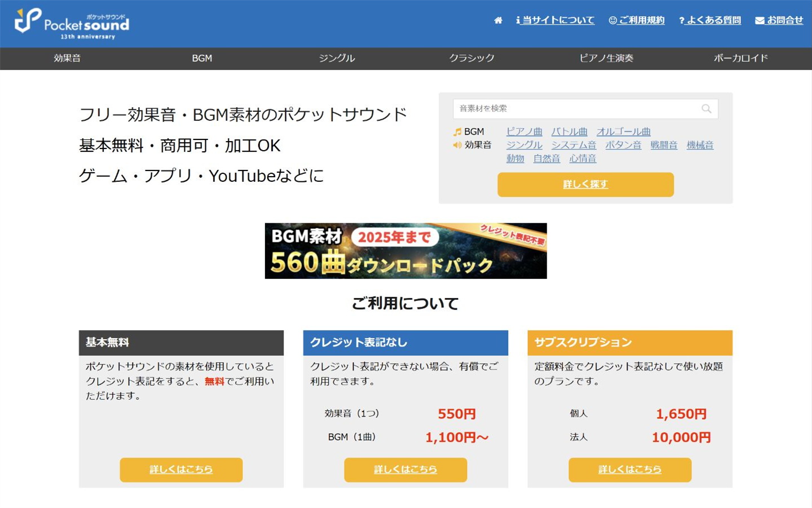Open 動物 category link

click(x=515, y=159)
